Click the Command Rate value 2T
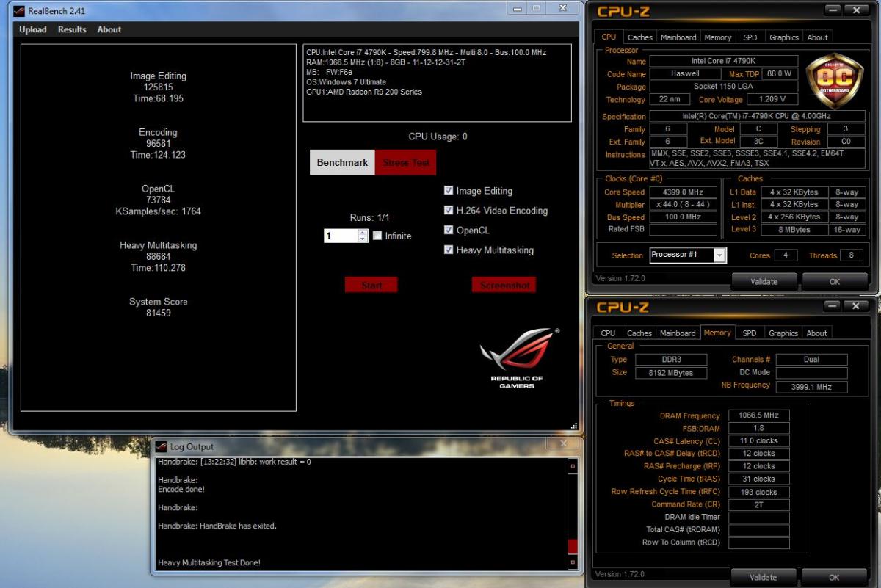The width and height of the screenshot is (881, 588). point(759,504)
